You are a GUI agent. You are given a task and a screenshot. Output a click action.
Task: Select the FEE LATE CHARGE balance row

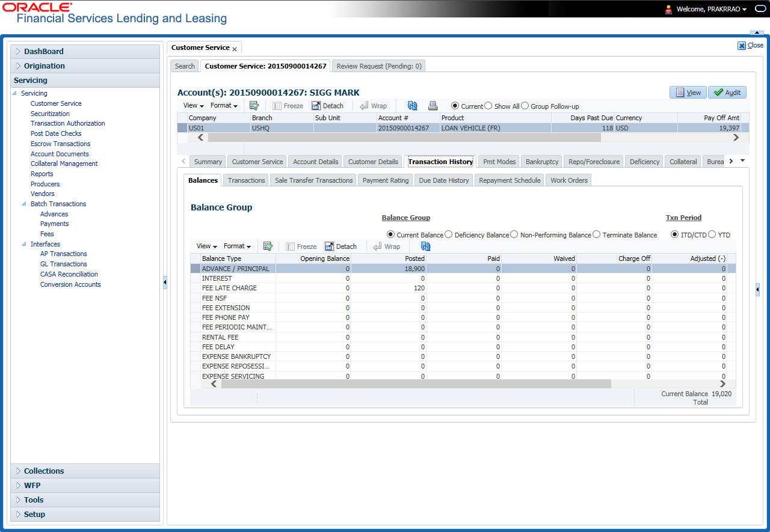(229, 288)
